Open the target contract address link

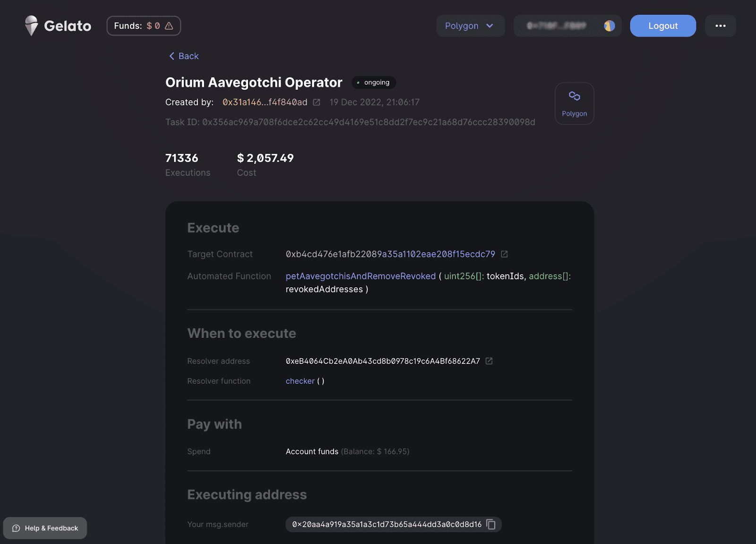[390, 254]
